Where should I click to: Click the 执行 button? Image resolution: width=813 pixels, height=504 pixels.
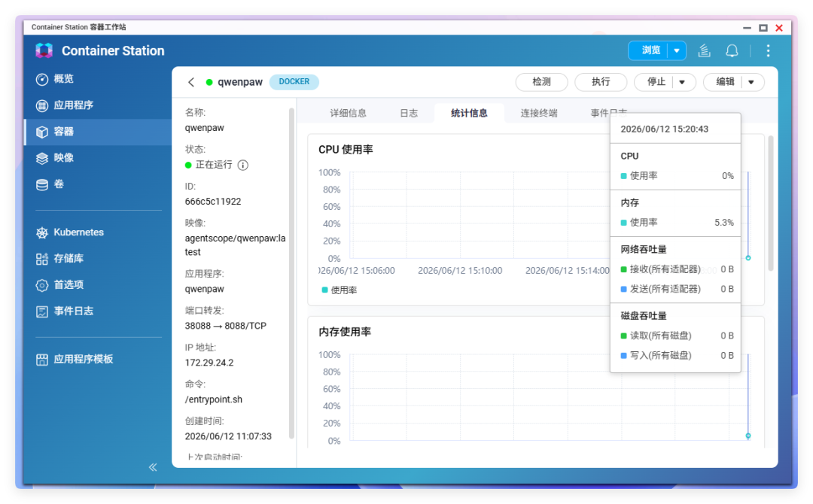pos(601,82)
